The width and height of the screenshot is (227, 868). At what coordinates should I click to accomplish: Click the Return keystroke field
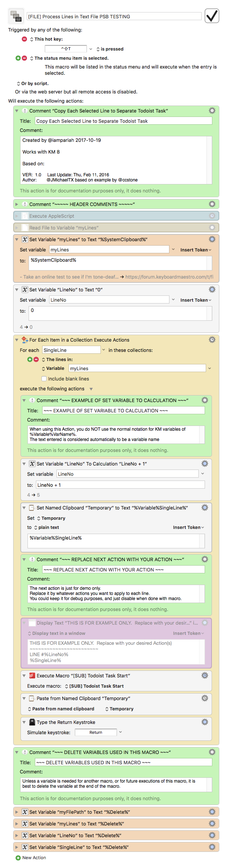click(96, 732)
